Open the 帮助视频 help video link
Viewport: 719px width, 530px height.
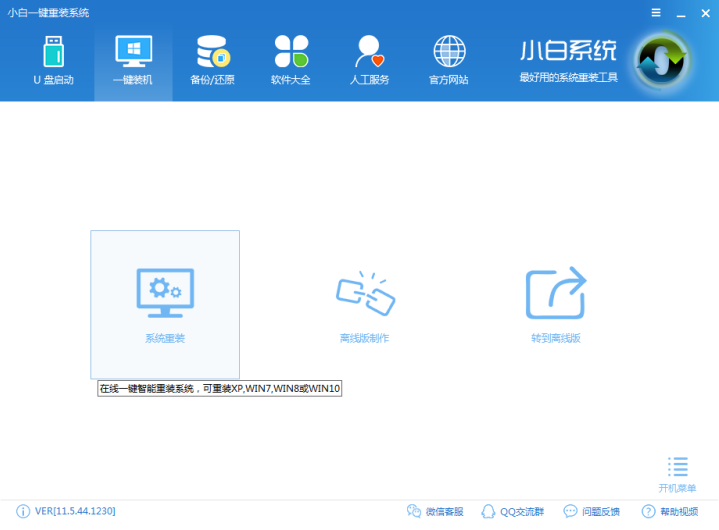point(679,512)
